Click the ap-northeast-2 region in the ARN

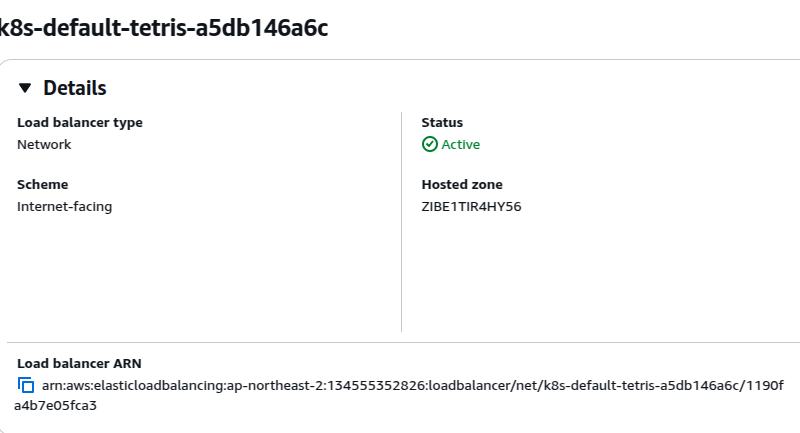coord(275,385)
